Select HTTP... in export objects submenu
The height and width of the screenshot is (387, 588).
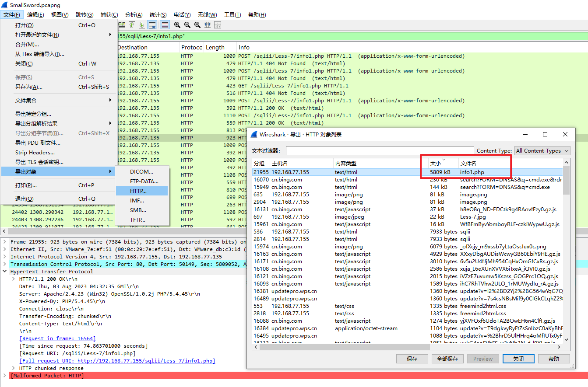[x=142, y=191]
